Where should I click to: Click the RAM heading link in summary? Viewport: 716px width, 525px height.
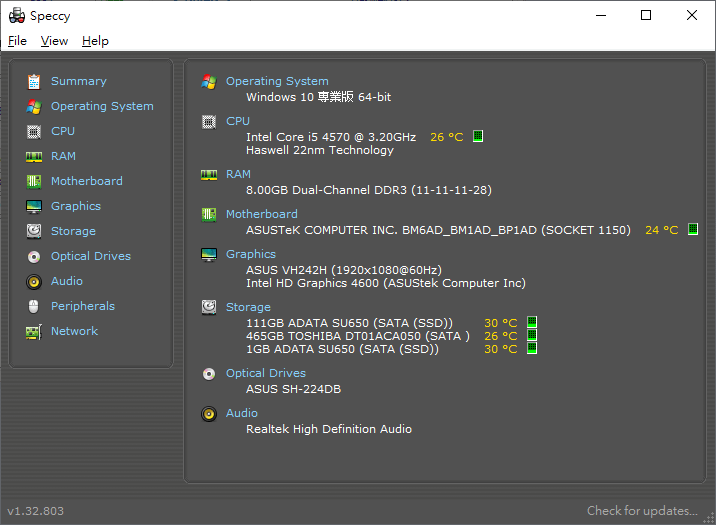pyautogui.click(x=238, y=174)
